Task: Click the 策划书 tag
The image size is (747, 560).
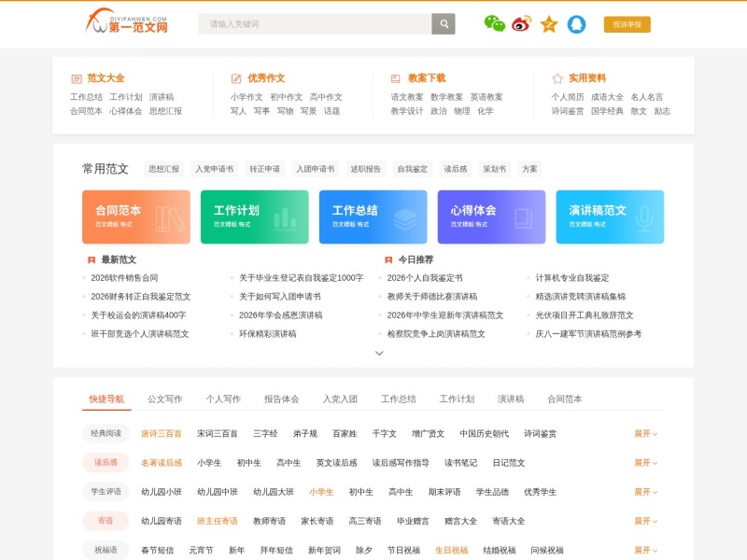Action: point(495,169)
